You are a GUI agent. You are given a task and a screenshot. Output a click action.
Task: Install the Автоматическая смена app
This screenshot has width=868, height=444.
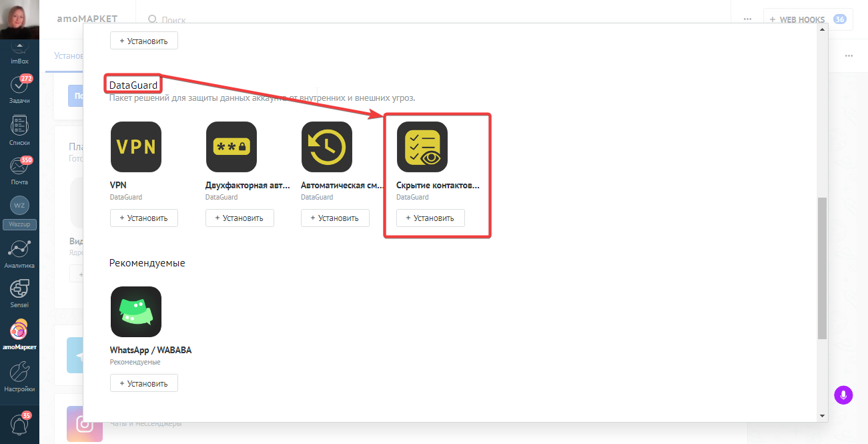[x=335, y=218]
